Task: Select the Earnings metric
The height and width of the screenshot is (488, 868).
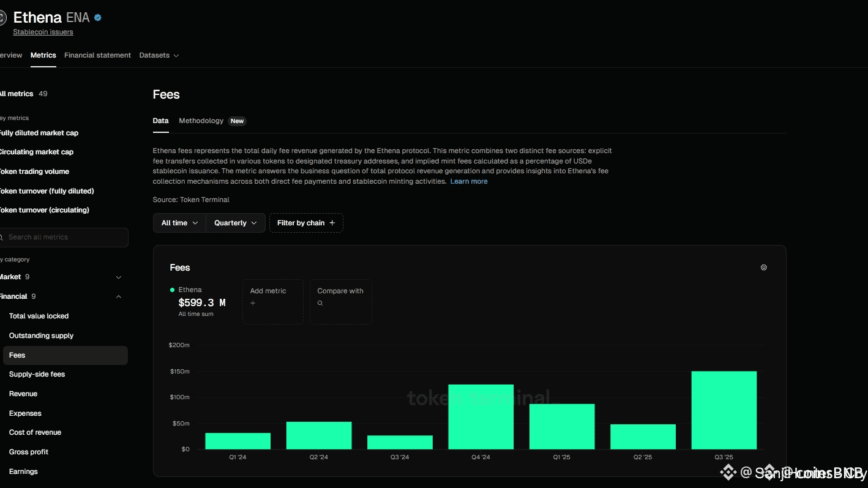Action: (x=23, y=471)
